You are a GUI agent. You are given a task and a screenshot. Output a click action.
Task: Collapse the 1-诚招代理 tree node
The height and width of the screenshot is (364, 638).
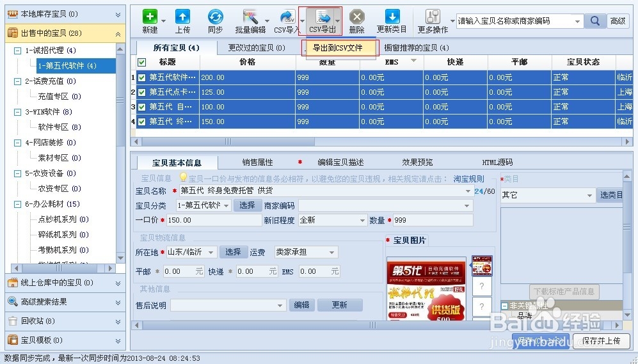pos(17,51)
